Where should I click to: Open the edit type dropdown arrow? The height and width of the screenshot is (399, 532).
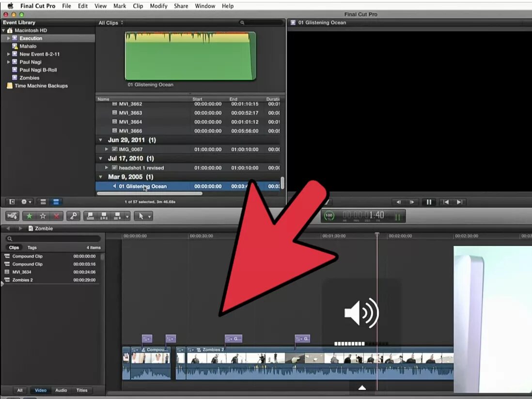click(127, 216)
